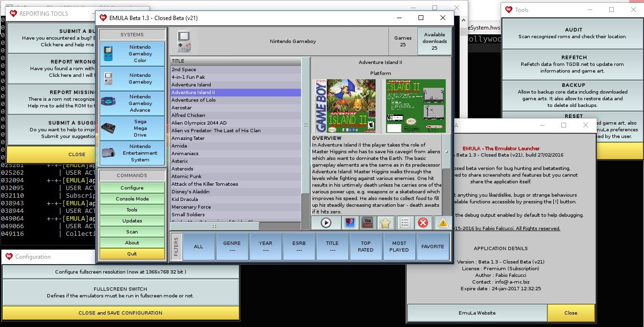Select 'Alfred Chicken' game

coord(236,115)
